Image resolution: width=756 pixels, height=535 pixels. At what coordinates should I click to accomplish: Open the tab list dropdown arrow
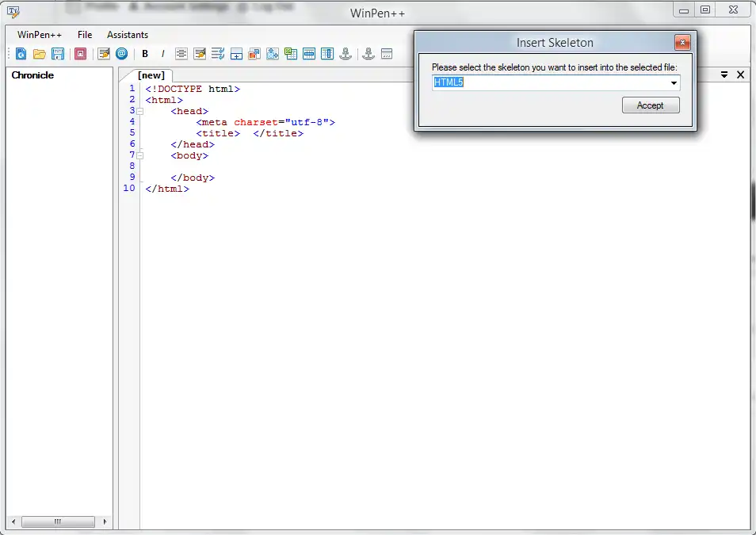(724, 75)
